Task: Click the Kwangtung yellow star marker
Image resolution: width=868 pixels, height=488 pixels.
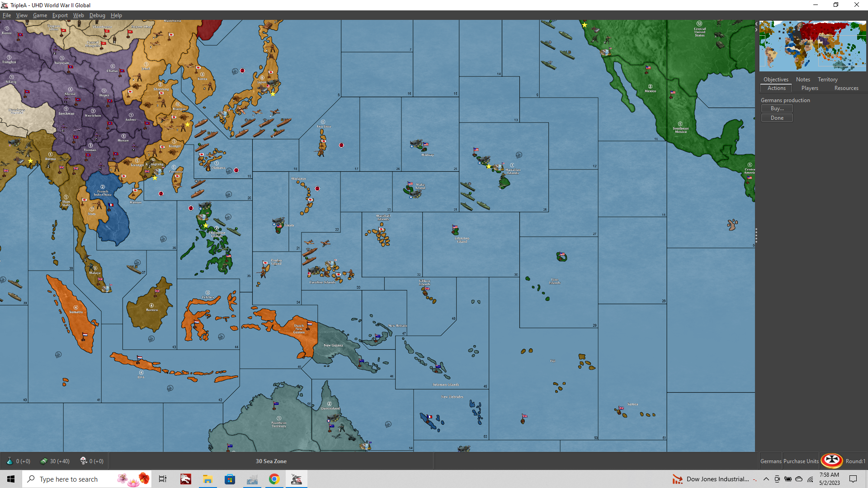Action: coord(155,178)
